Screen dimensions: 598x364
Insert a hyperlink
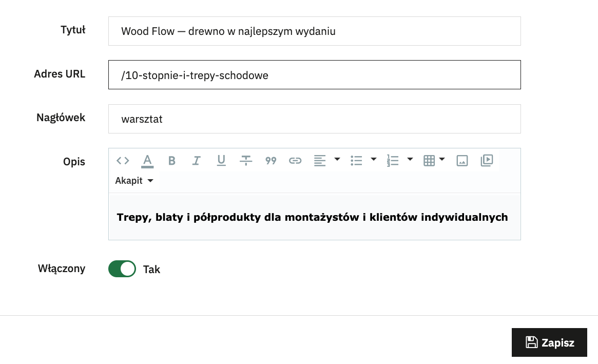pyautogui.click(x=295, y=161)
